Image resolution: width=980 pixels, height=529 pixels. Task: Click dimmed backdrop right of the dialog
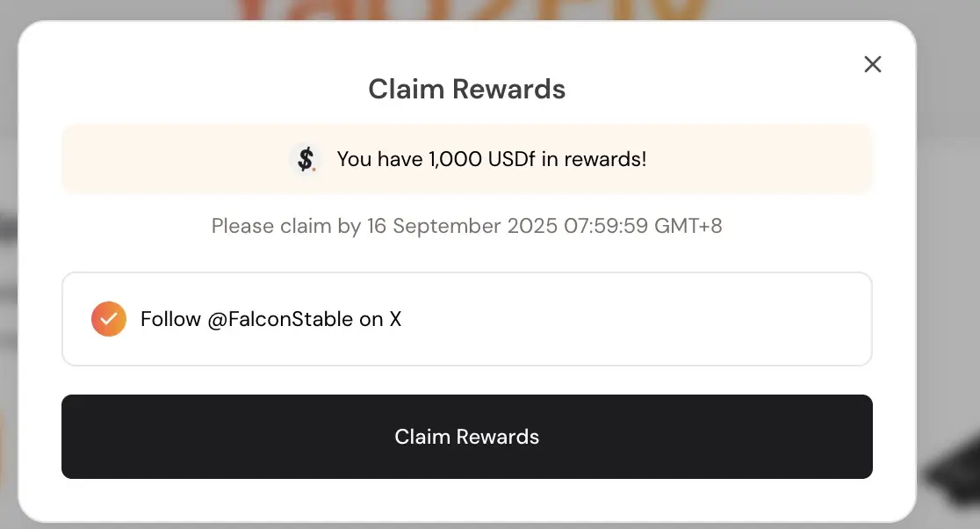coord(948,250)
